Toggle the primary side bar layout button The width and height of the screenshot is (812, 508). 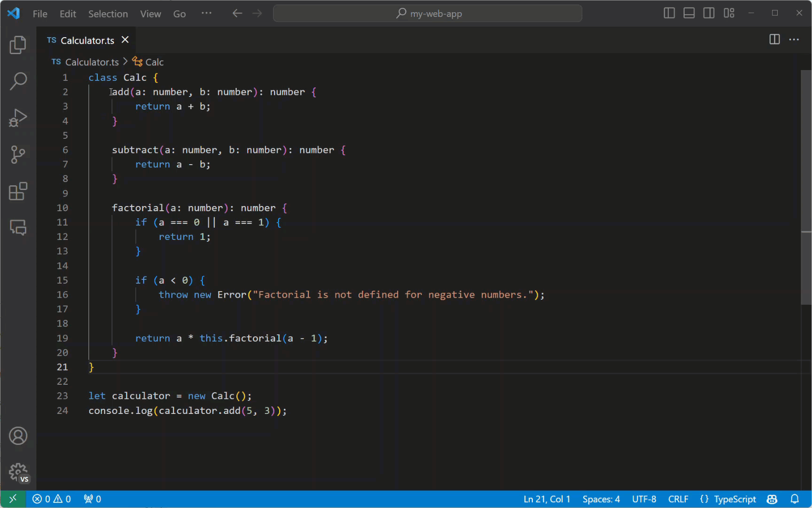[x=669, y=13]
